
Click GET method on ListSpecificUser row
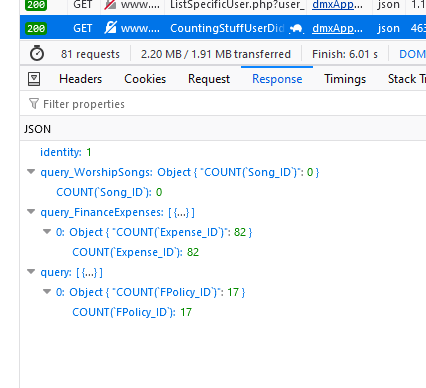pos(83,5)
